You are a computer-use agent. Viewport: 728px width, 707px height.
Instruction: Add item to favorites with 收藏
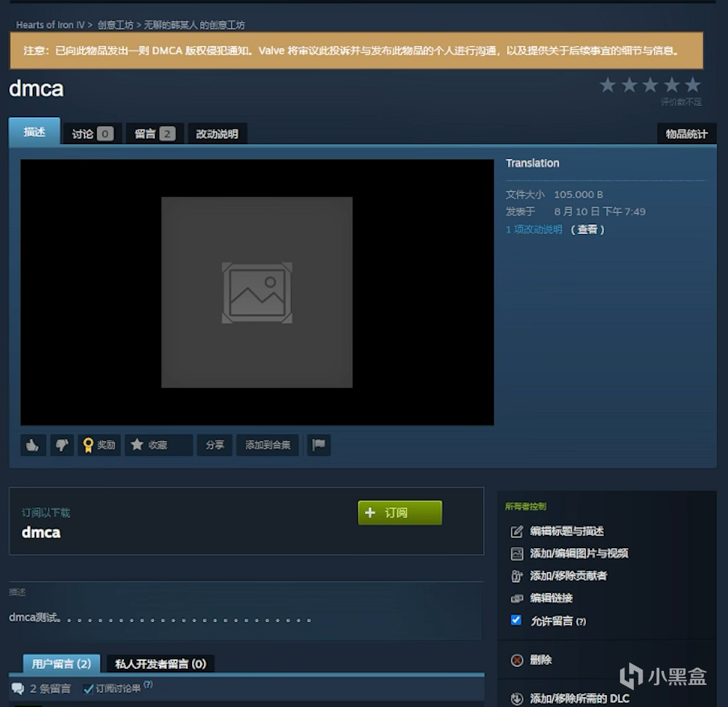point(158,445)
